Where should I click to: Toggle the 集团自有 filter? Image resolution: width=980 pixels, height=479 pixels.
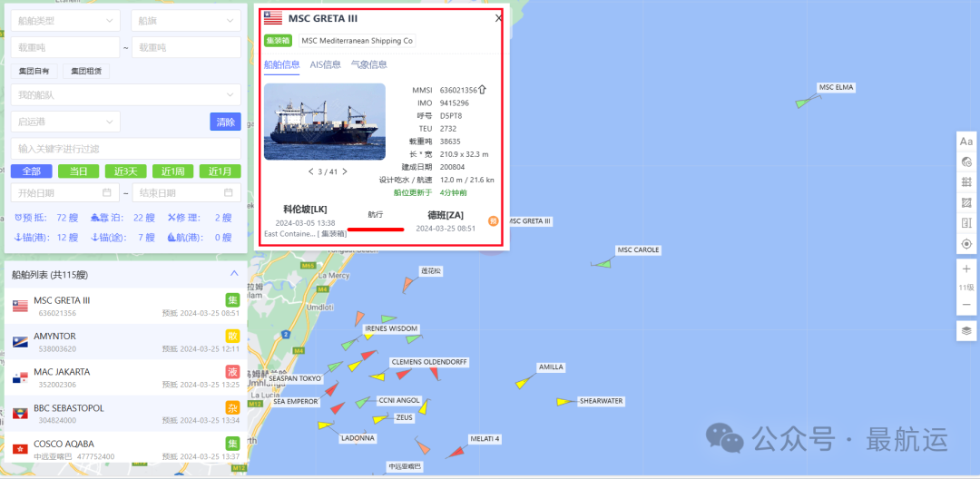point(34,71)
